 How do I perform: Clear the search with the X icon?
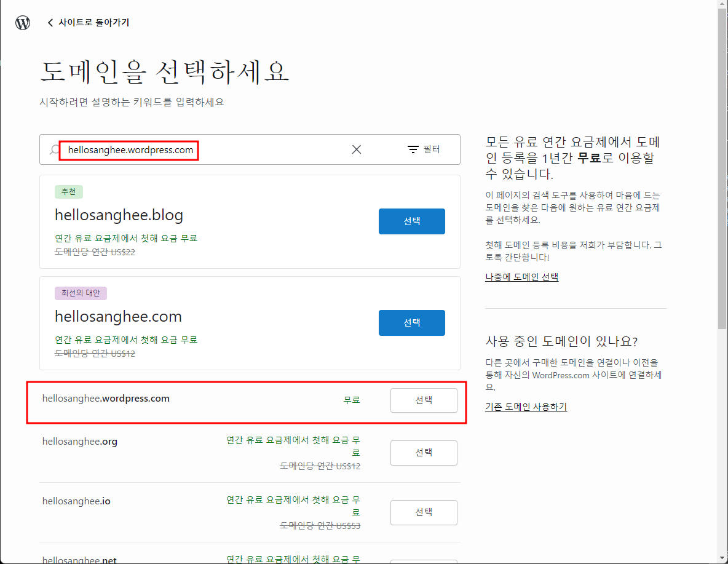click(357, 149)
